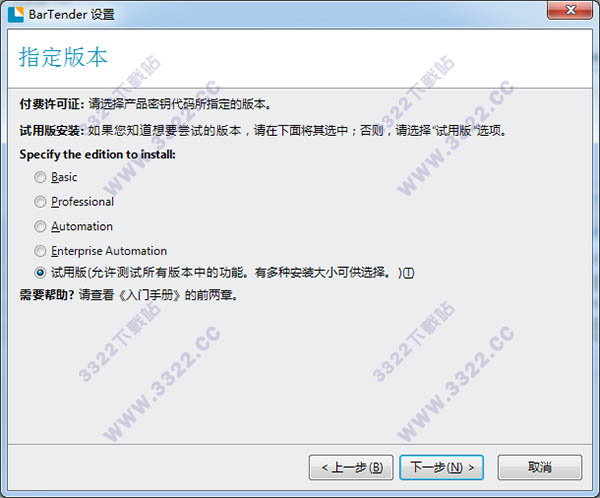Click the trial option description text ending in (T)

[x=233, y=273]
